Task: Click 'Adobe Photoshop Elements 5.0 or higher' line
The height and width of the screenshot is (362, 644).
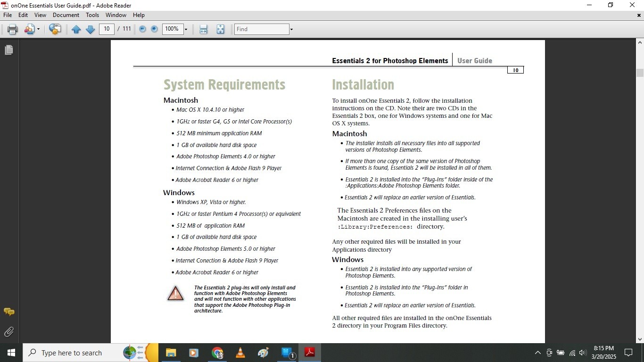Action: (226, 249)
